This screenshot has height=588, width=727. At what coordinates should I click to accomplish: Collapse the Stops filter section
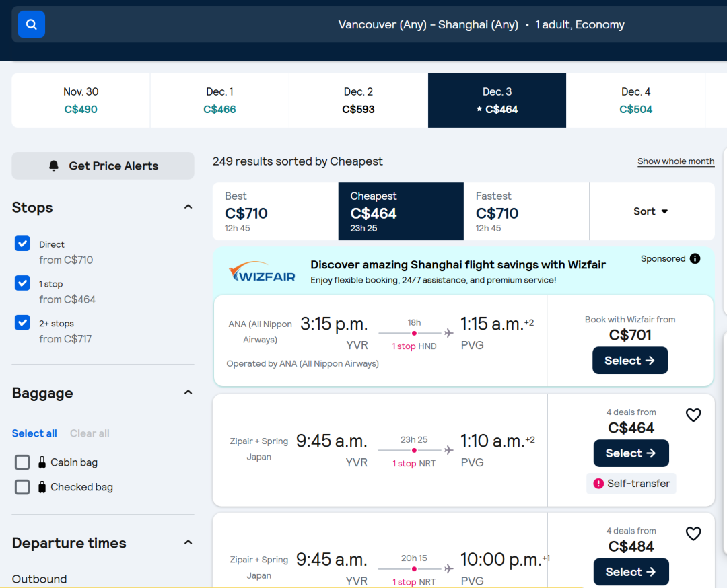188,207
